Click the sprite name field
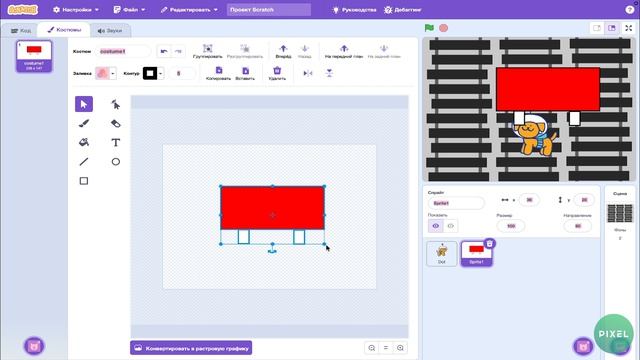Screen dimensions: 640x360 pos(456,203)
